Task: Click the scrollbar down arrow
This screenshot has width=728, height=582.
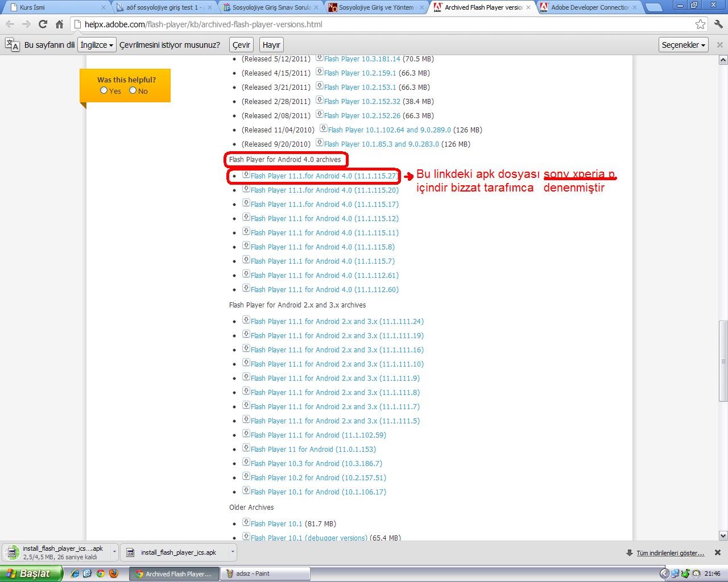Action: [x=723, y=535]
